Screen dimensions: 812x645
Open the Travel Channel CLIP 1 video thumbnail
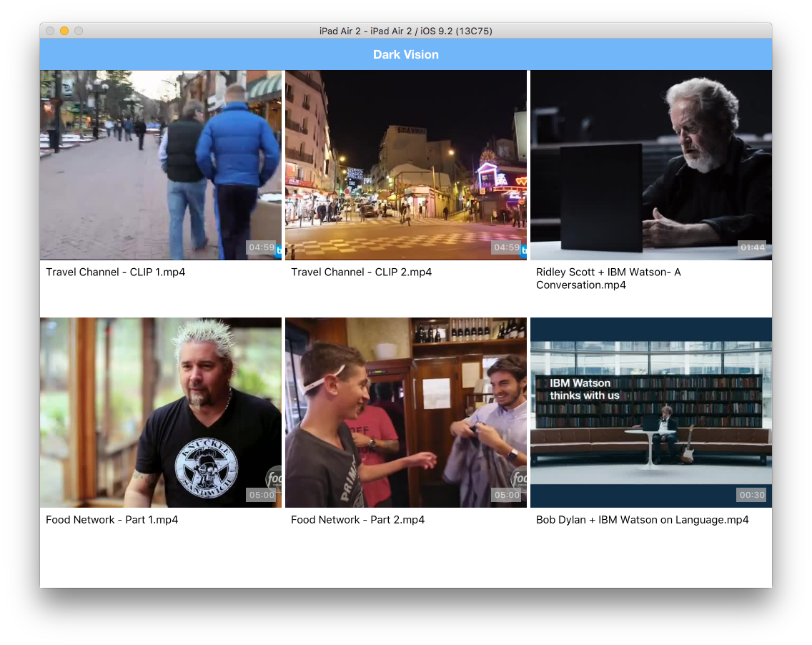pyautogui.click(x=161, y=164)
